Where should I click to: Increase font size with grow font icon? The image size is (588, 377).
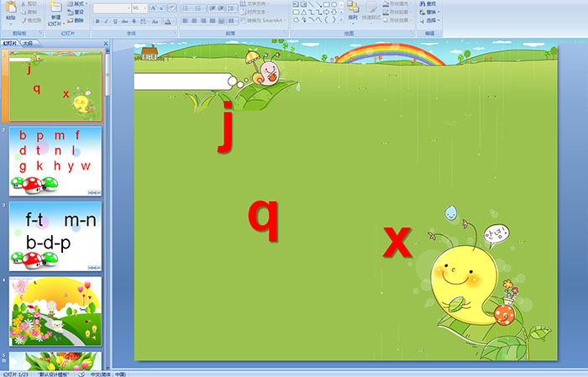[x=154, y=8]
